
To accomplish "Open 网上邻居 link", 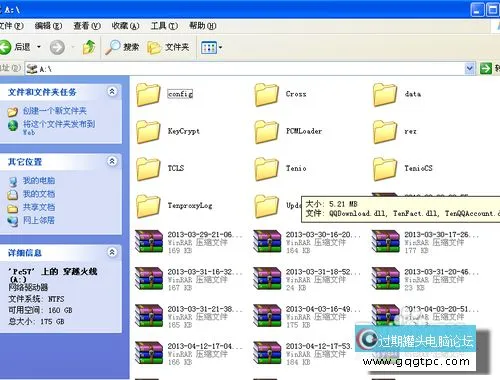I will click(x=39, y=220).
